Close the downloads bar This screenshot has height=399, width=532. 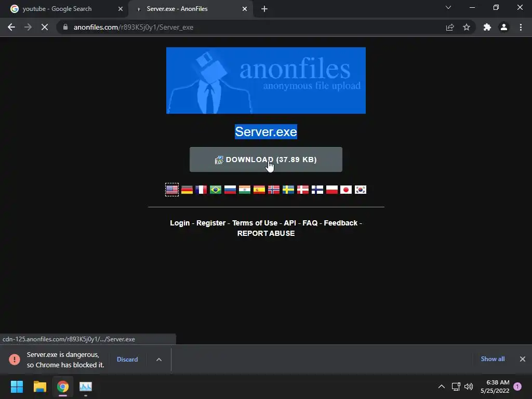pos(523,359)
